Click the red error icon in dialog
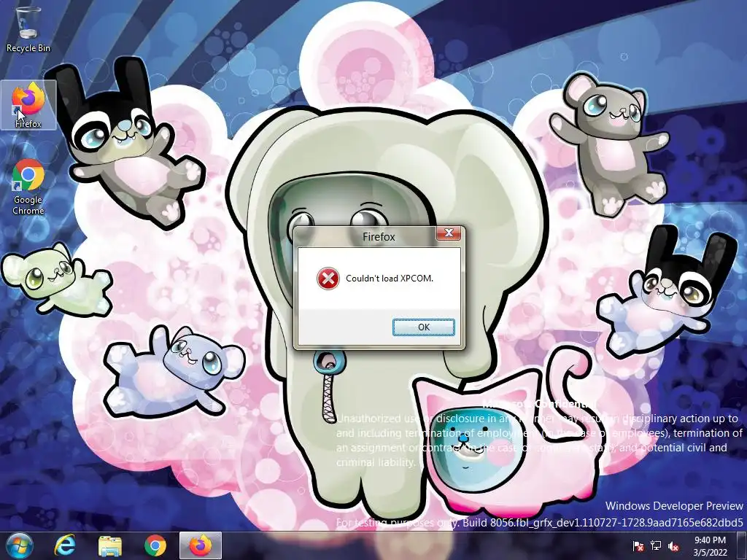 (328, 279)
